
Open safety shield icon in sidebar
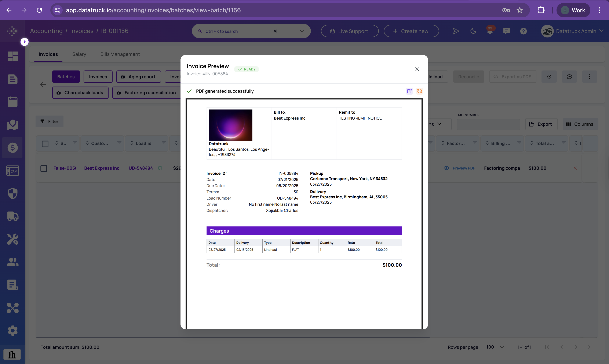point(12,193)
